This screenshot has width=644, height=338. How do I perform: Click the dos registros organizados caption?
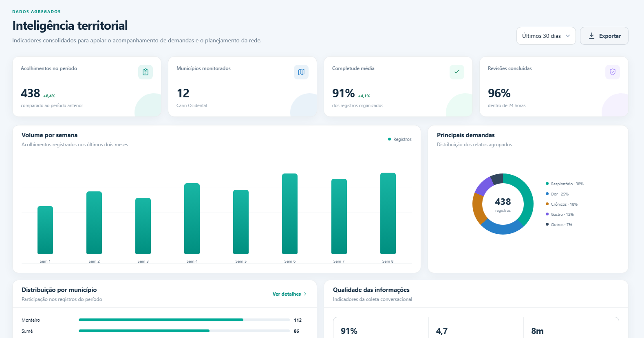[357, 105]
